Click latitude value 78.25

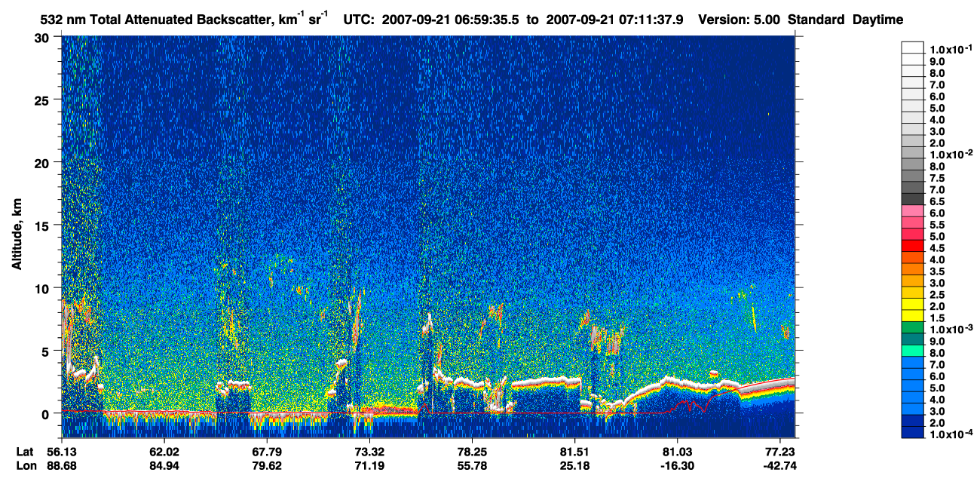tap(471, 452)
